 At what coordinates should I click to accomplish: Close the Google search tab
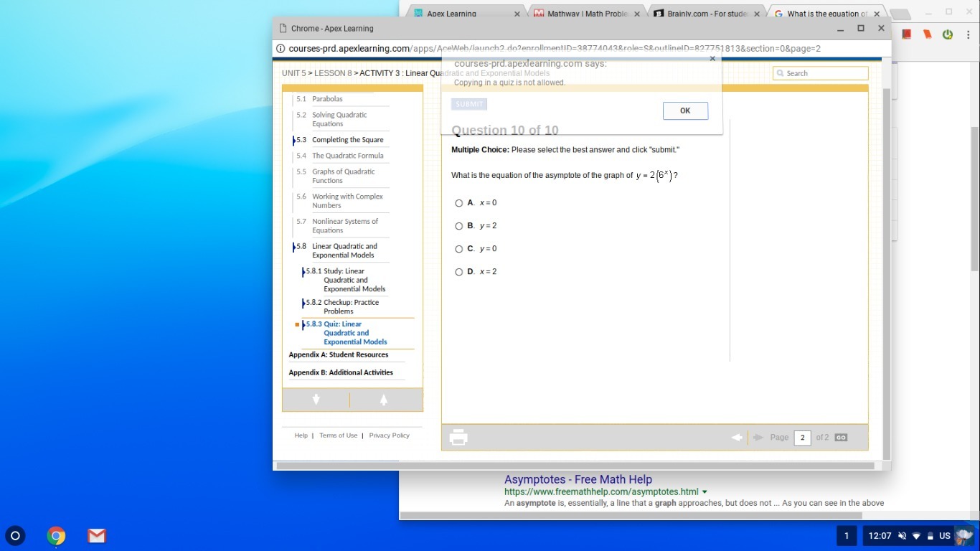point(877,14)
